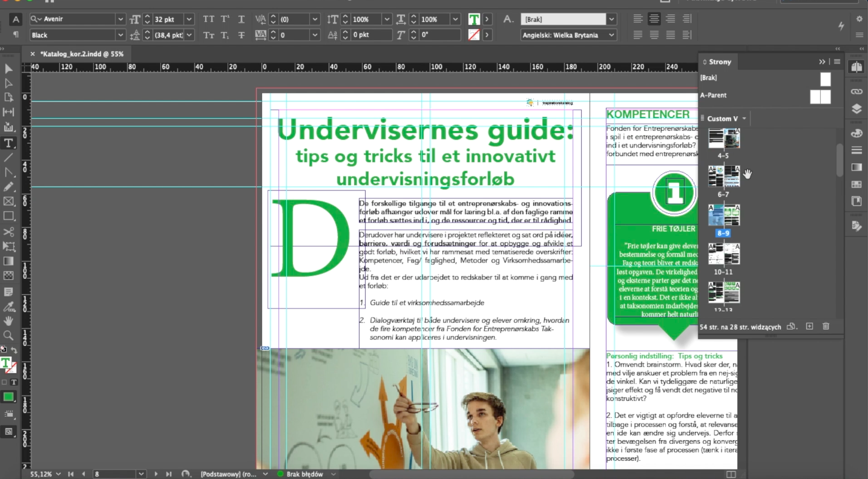Select the Content Collector tool

[x=8, y=128]
